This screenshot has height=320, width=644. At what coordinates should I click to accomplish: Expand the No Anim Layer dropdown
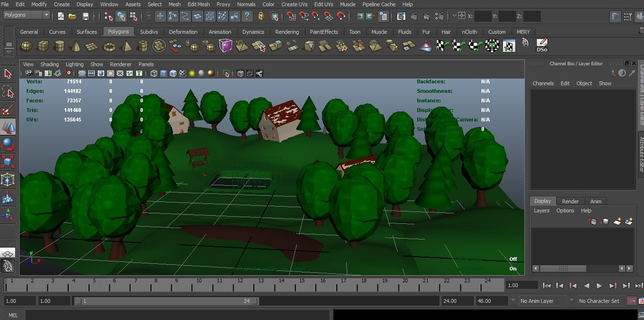(x=544, y=301)
